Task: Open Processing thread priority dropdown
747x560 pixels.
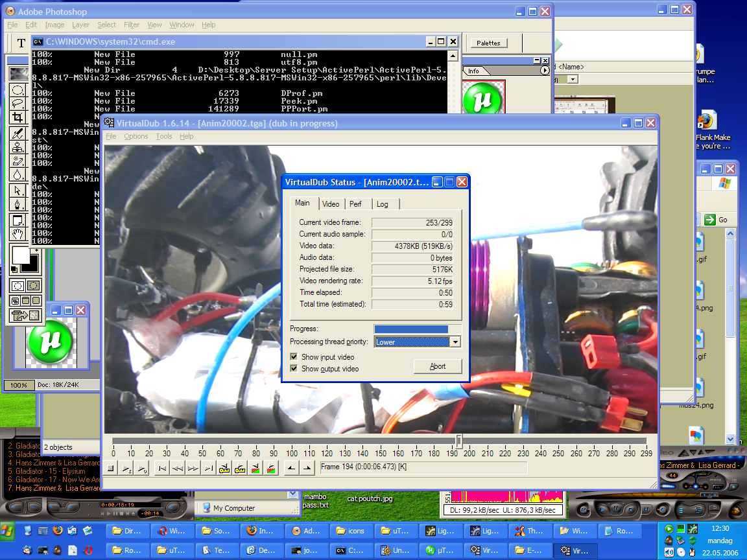Action: pyautogui.click(x=455, y=342)
